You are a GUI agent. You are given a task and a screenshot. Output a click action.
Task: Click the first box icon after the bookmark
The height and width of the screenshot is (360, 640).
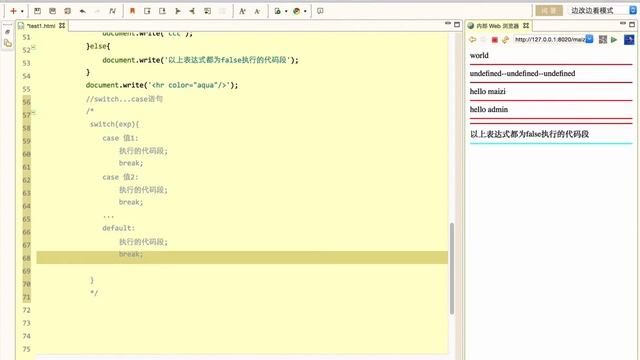tap(147, 11)
